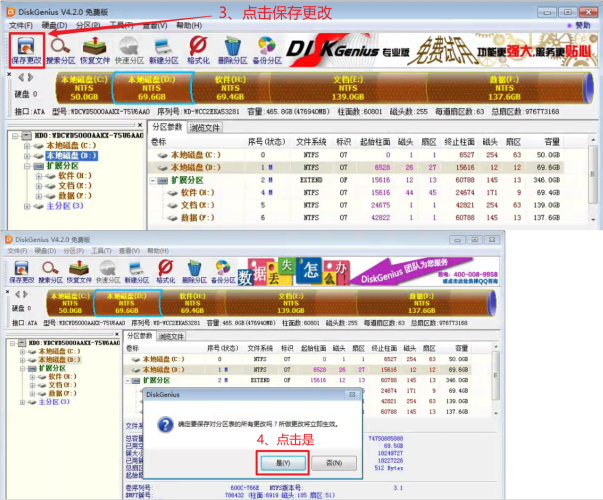The width and height of the screenshot is (603, 500).
Task: Select 文档(E:) segment in top disk bar
Action: [x=348, y=88]
